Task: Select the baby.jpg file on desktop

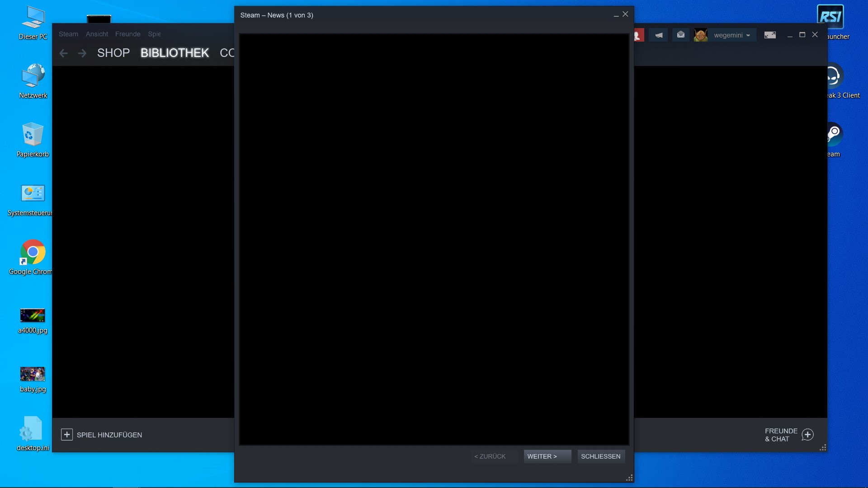Action: click(33, 380)
